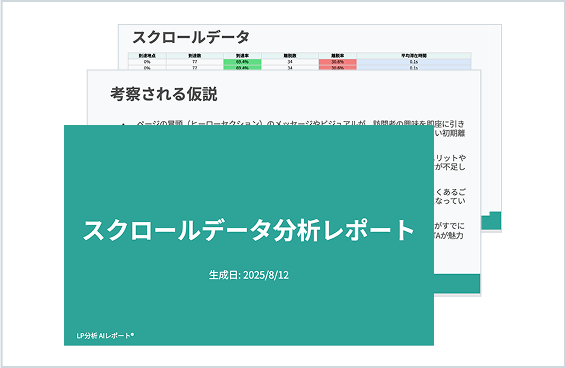The width and height of the screenshot is (566, 368).
Task: Select the red 30.6% cell in first row
Action: coord(338,62)
